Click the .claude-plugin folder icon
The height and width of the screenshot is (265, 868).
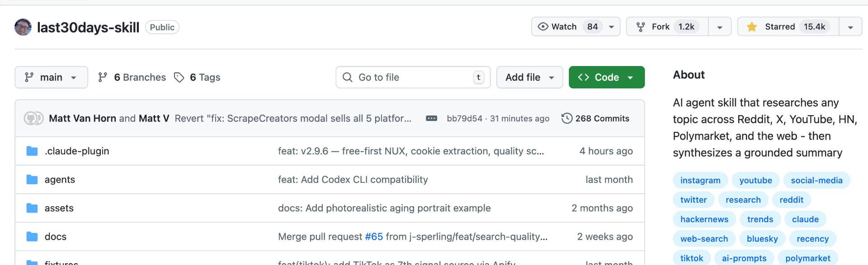[32, 151]
